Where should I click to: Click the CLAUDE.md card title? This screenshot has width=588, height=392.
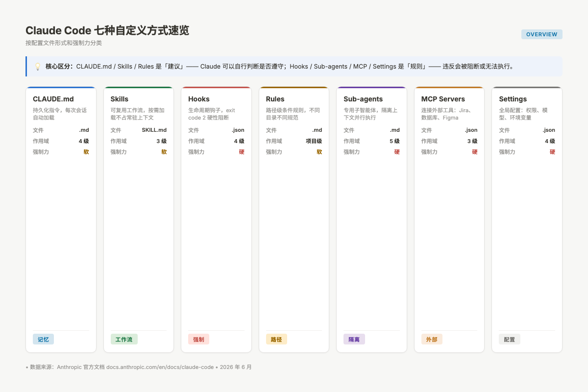53,99
